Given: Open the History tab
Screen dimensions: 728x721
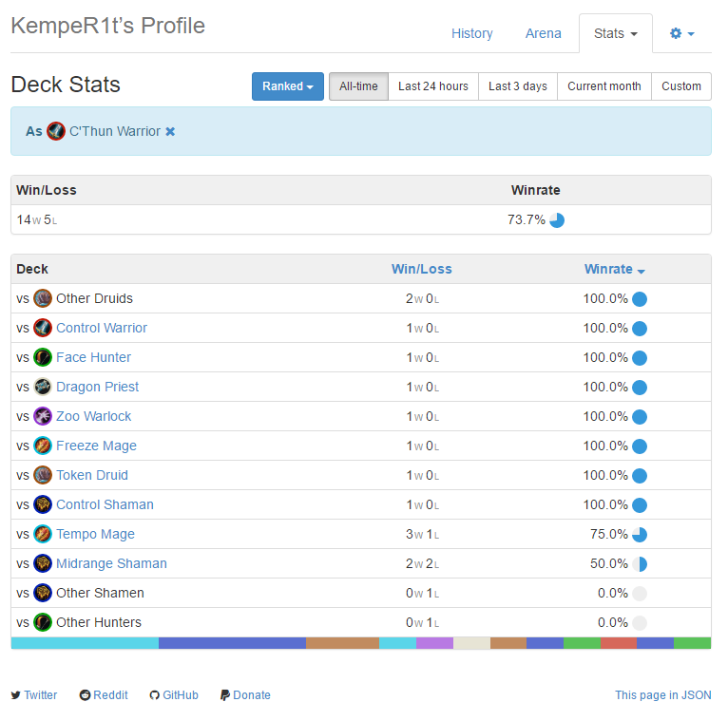Looking at the screenshot, I should [x=472, y=33].
